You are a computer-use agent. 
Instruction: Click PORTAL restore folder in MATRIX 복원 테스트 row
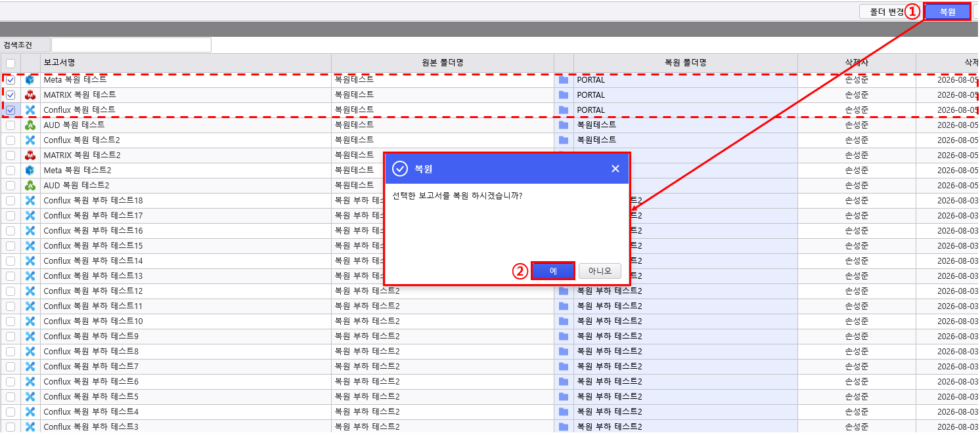click(x=686, y=95)
